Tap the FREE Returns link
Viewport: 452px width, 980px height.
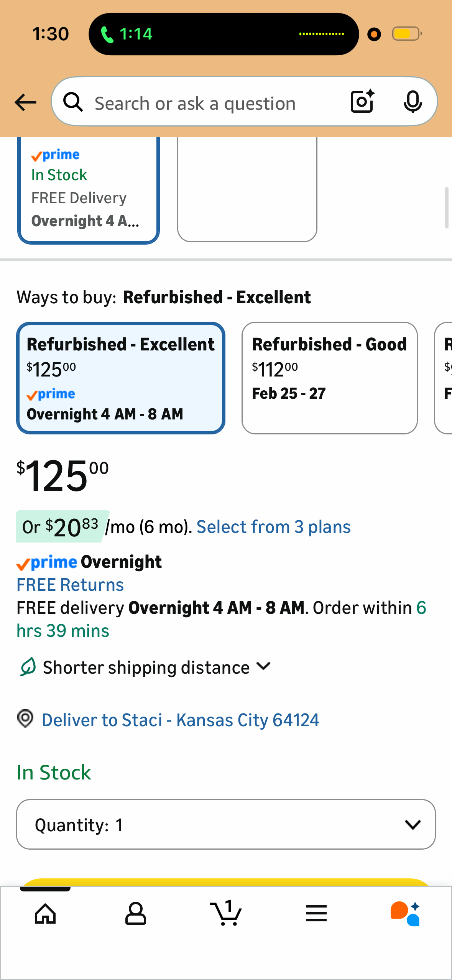click(70, 585)
